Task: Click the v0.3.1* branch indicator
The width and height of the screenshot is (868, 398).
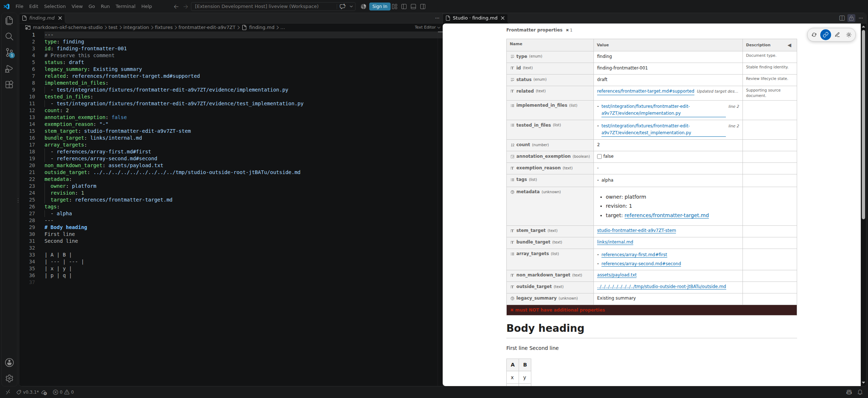Action: (x=28, y=392)
